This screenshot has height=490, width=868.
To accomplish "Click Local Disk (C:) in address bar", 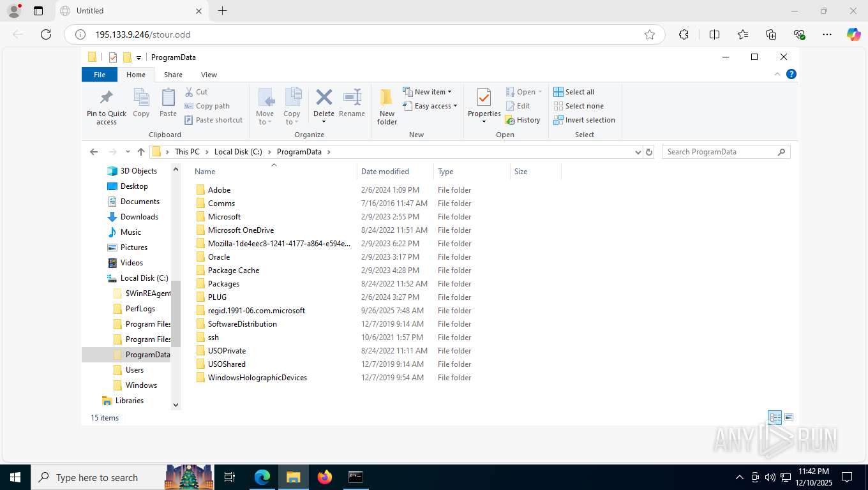I will [237, 152].
